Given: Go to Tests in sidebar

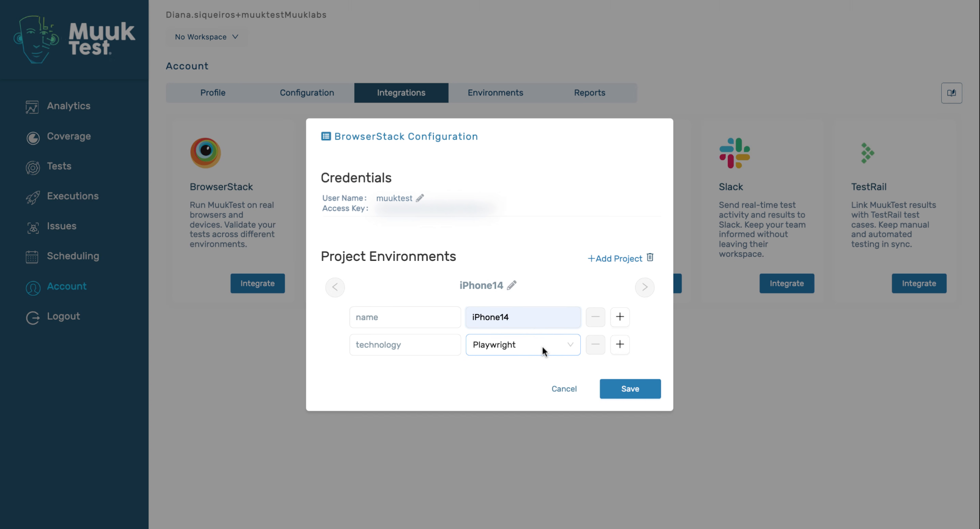Looking at the screenshot, I should click(59, 166).
